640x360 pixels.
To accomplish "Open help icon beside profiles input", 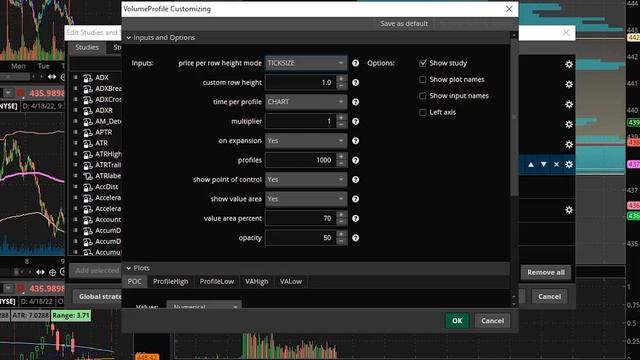I will tap(356, 160).
